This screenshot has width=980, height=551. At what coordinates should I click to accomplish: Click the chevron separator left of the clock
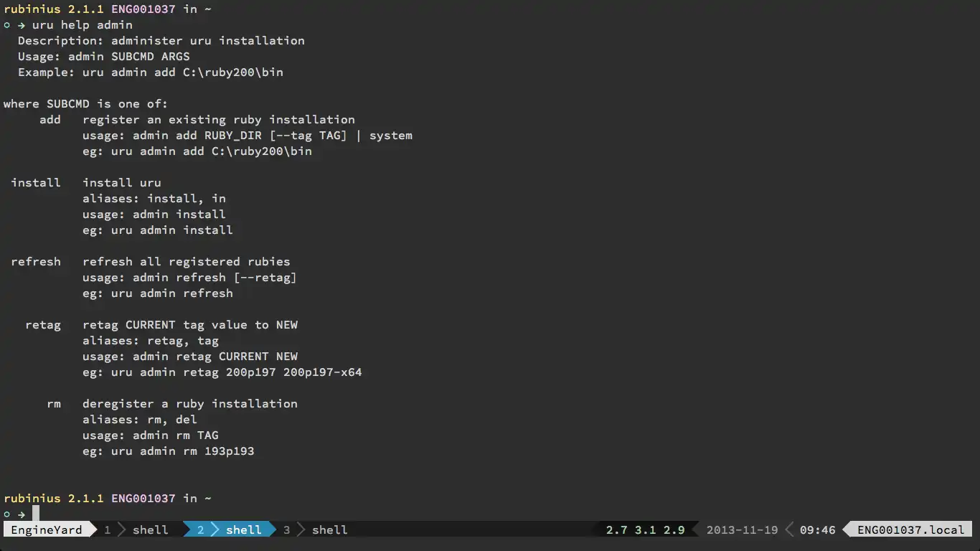pos(789,530)
